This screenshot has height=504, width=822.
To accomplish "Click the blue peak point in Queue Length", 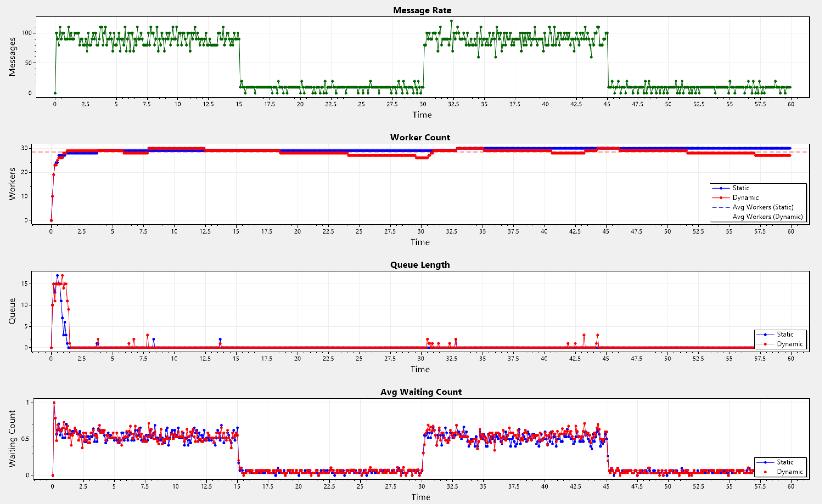I will [x=57, y=276].
